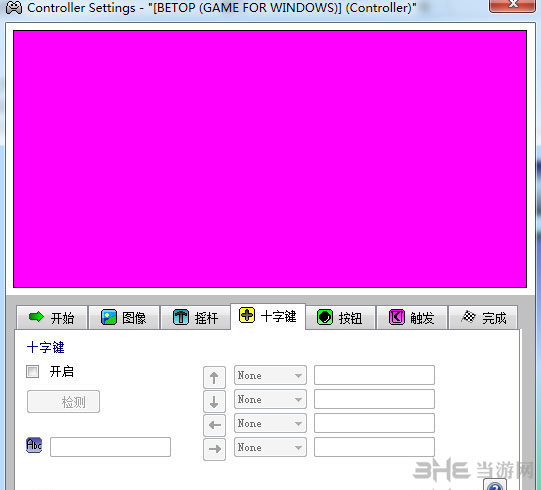Click the controller icon in title bar

coord(14,7)
